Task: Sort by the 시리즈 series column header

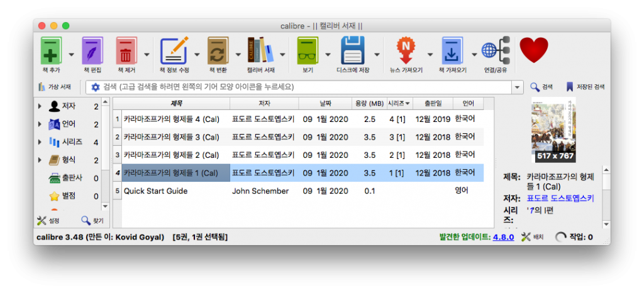Action: 399,103
